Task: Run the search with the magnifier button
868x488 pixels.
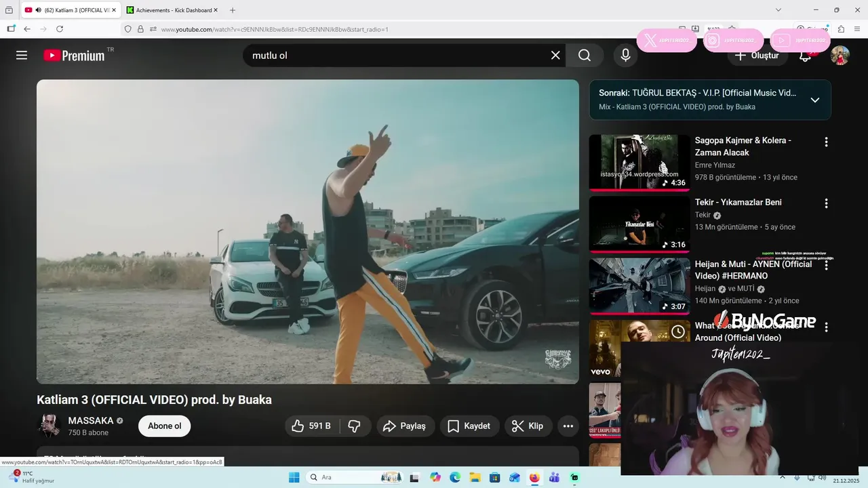Action: coord(585,56)
